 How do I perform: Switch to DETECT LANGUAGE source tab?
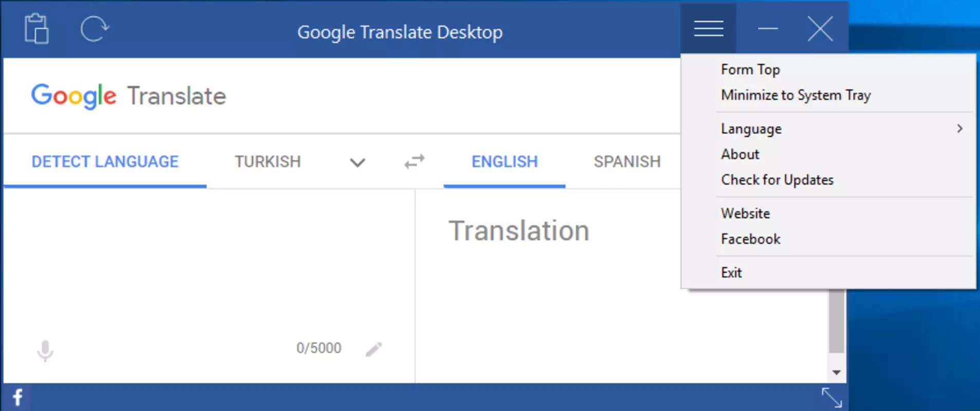tap(105, 162)
